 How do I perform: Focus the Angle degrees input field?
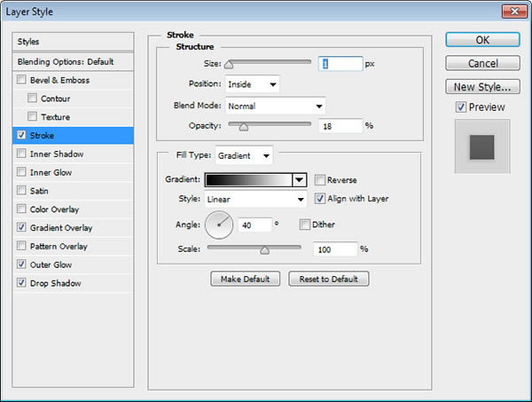(254, 225)
